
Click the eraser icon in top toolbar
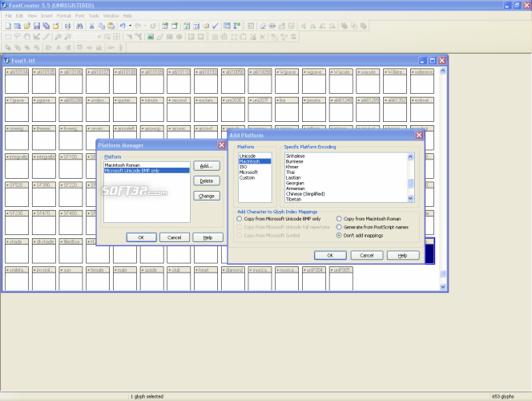click(263, 26)
